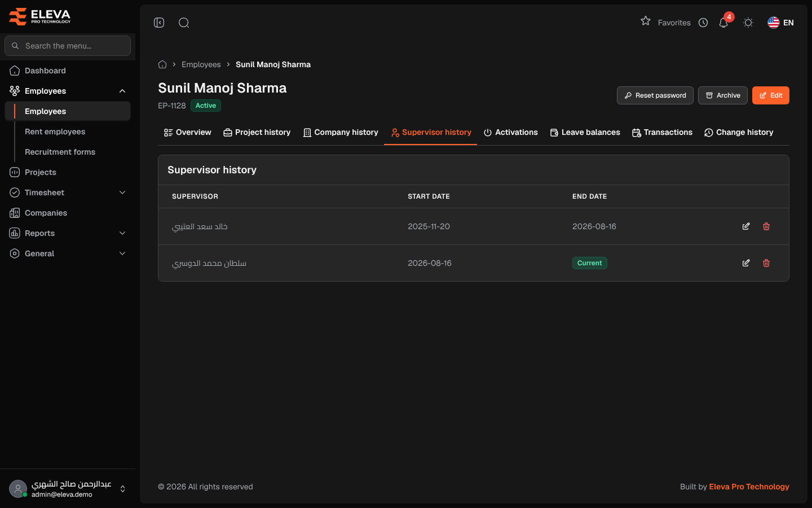Open the search magnifier in top bar
The image size is (812, 508).
click(x=184, y=23)
